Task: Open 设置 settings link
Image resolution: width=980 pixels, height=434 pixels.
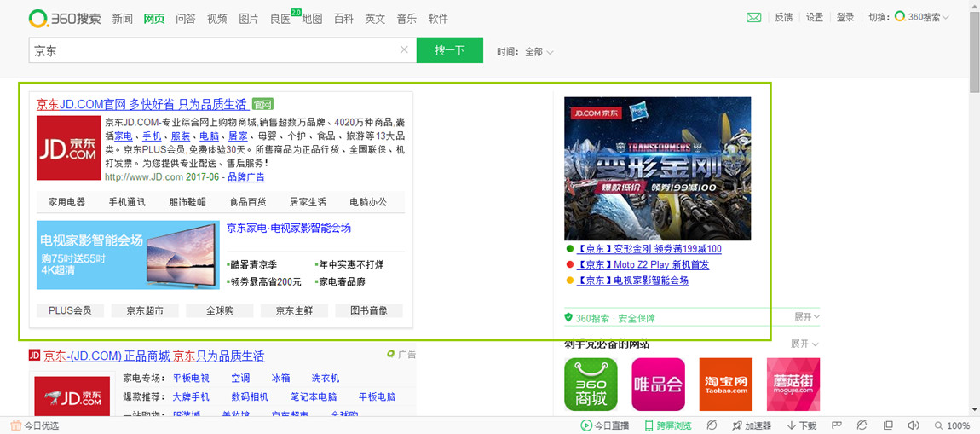Action: (x=815, y=18)
